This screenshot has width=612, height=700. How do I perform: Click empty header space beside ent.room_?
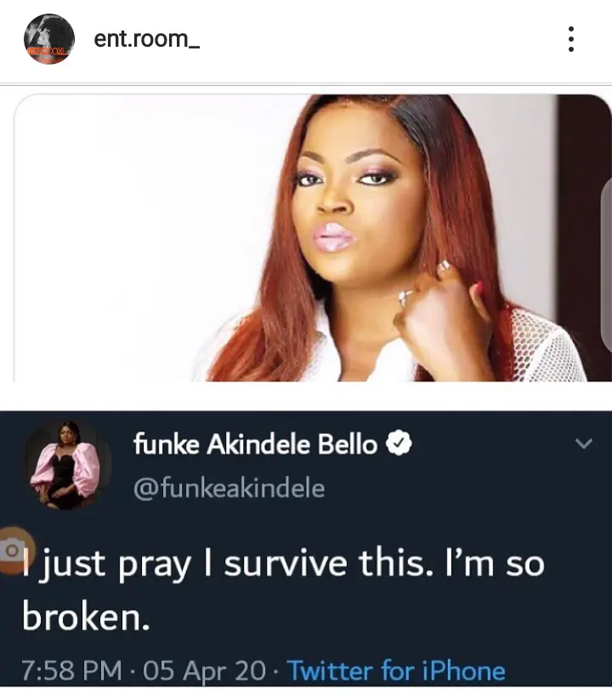click(x=380, y=39)
